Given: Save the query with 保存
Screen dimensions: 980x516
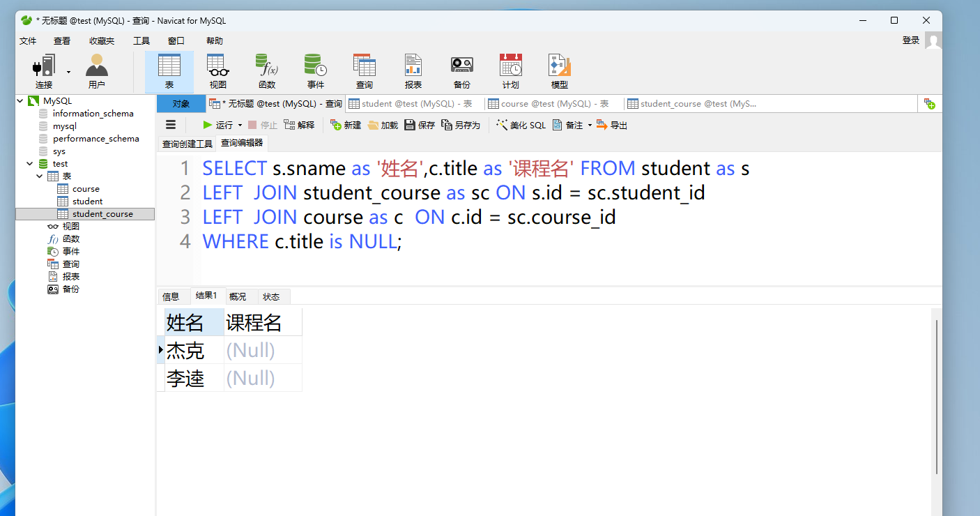Looking at the screenshot, I should (420, 126).
